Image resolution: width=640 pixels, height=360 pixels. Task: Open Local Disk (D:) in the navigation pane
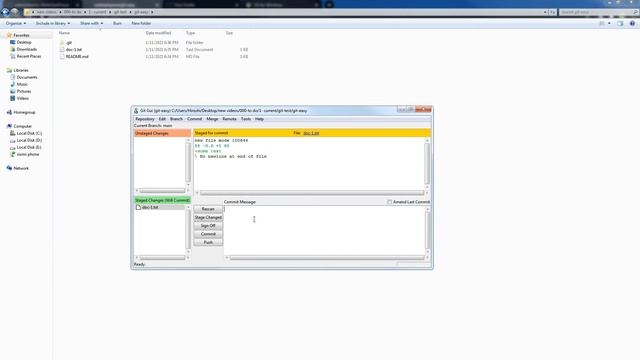tap(29, 140)
